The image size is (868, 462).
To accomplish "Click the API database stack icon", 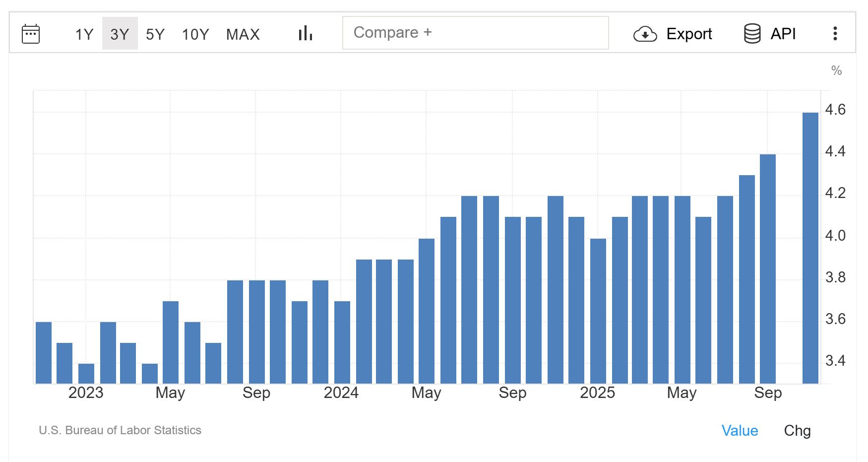I will pyautogui.click(x=752, y=34).
